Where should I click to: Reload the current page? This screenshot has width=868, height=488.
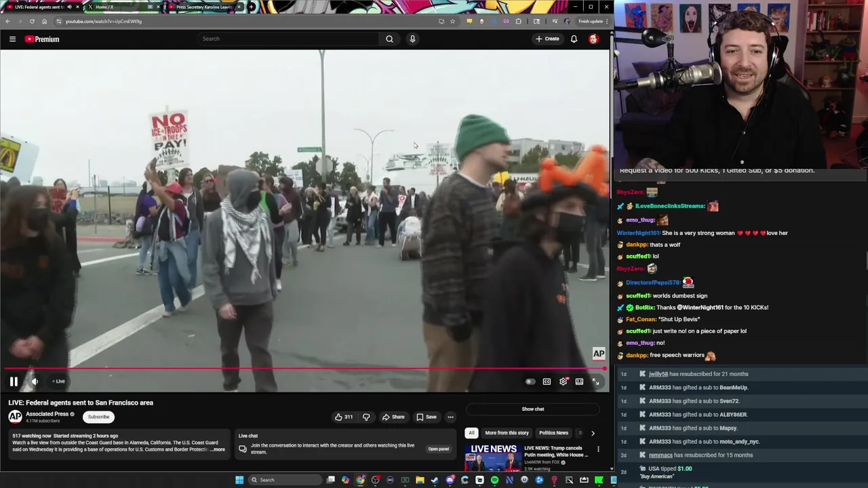[32, 21]
